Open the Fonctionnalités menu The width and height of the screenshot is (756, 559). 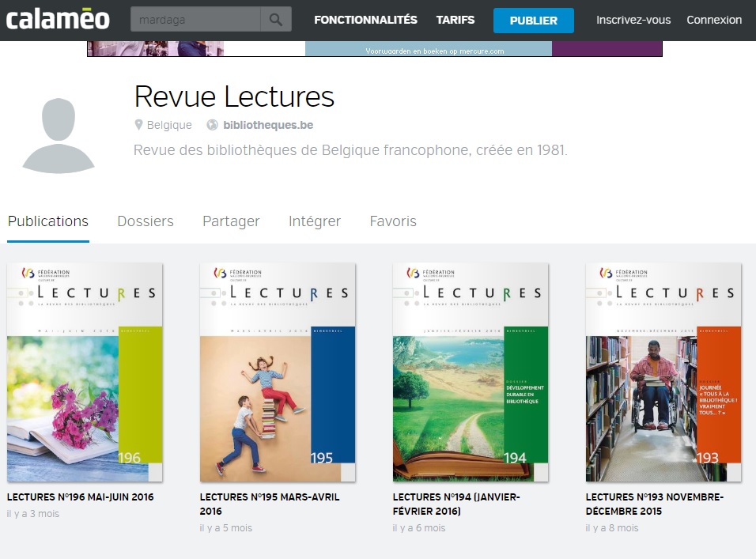pyautogui.click(x=365, y=20)
